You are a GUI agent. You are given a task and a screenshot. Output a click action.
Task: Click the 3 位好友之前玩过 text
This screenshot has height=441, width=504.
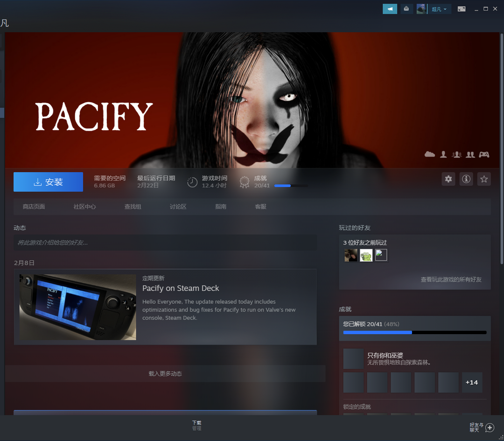click(x=365, y=243)
